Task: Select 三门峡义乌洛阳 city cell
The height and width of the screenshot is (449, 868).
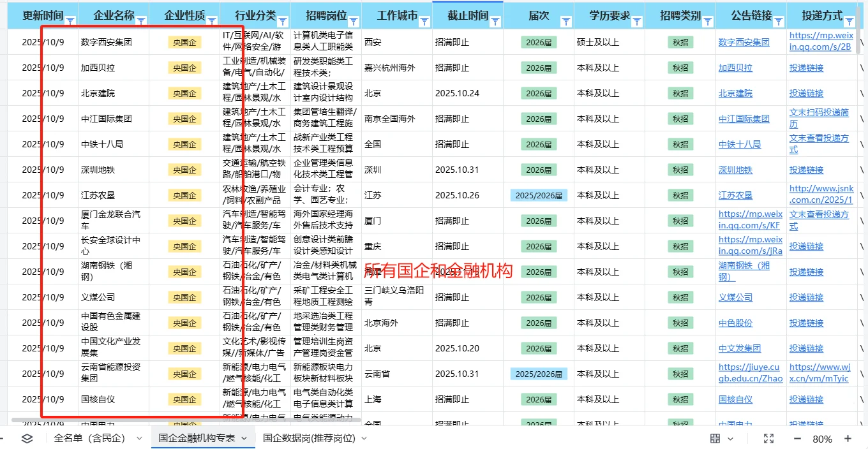Action: (x=397, y=297)
